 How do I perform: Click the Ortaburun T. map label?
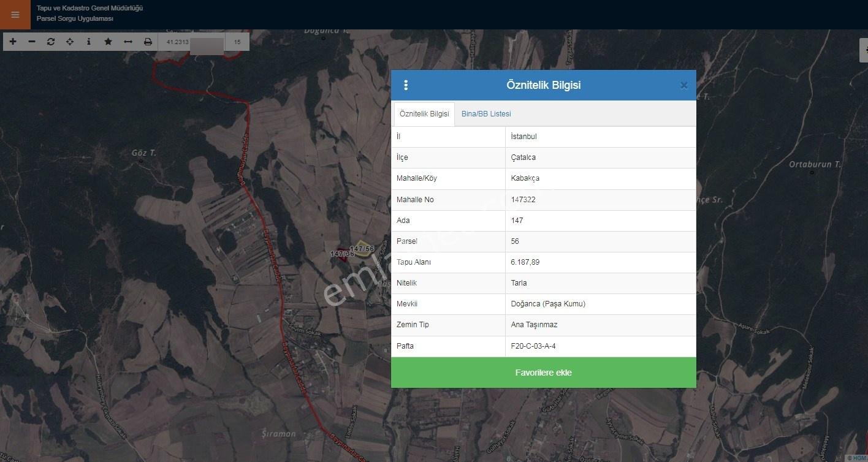(x=815, y=164)
